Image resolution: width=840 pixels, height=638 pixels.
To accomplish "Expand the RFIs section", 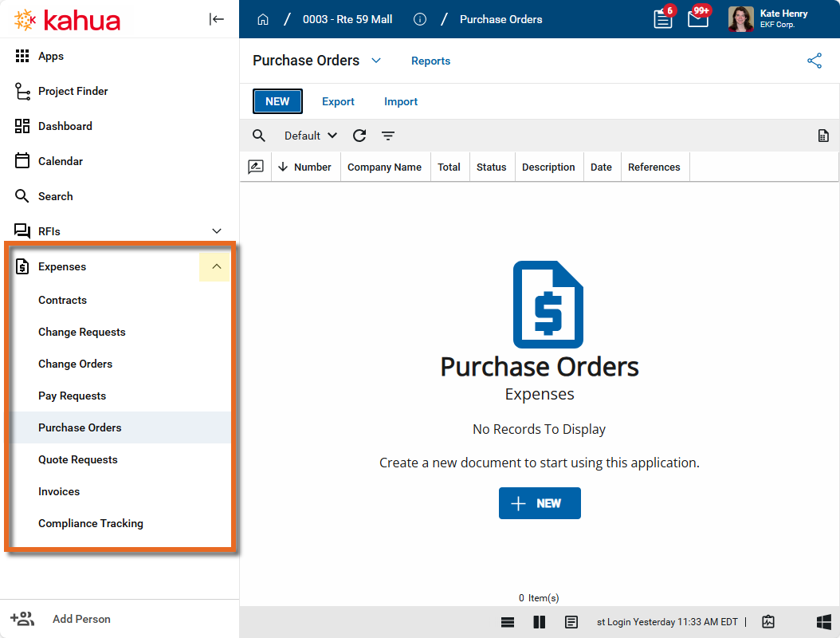I will click(216, 231).
